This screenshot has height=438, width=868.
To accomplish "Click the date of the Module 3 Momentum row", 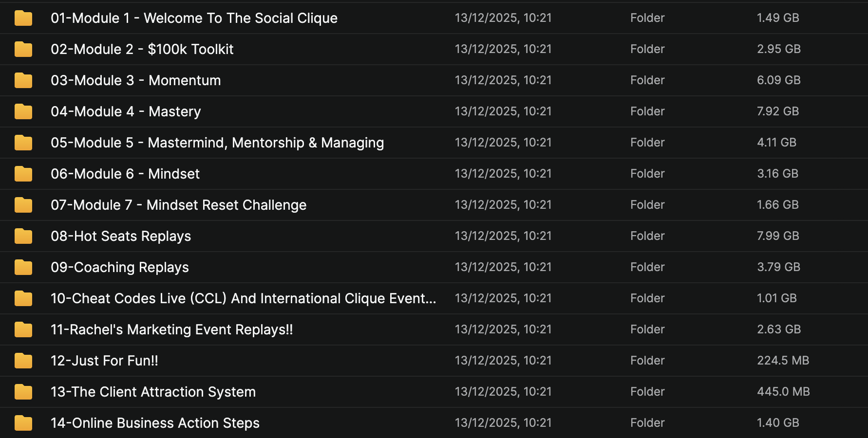I will [503, 80].
